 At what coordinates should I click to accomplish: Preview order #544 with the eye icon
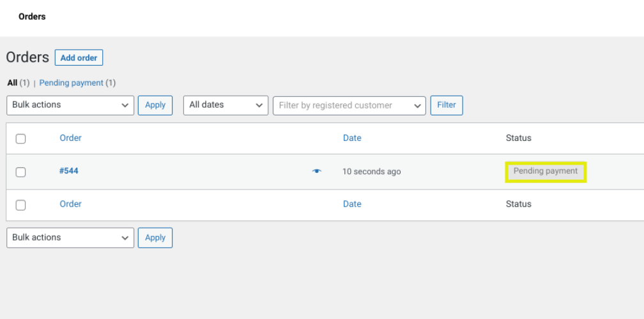click(x=317, y=171)
